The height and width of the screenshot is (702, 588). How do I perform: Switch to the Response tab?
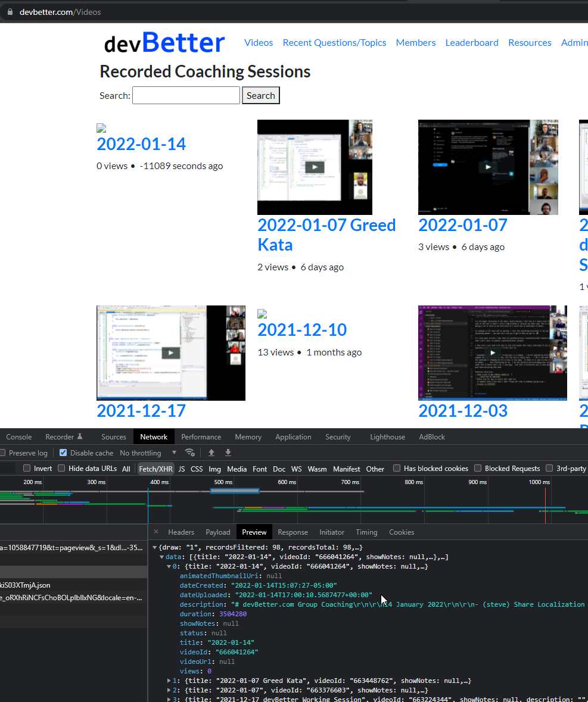tap(293, 532)
